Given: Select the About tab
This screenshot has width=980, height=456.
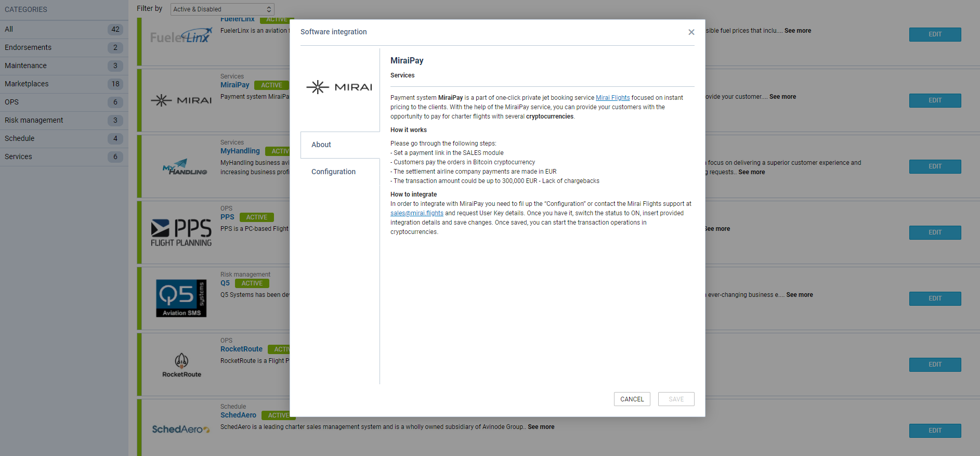Looking at the screenshot, I should 340,145.
